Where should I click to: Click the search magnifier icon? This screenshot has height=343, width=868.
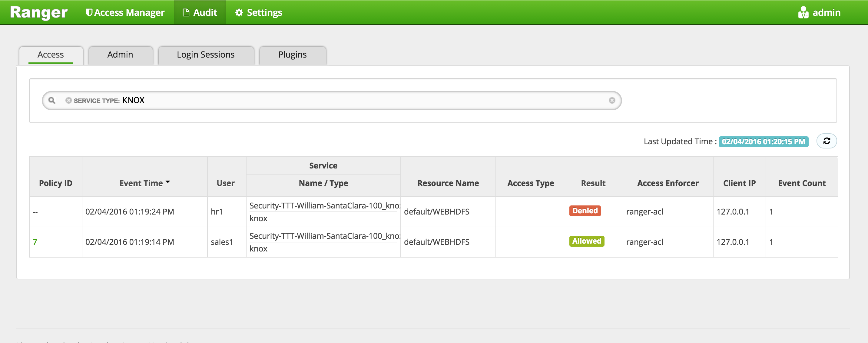[51, 100]
